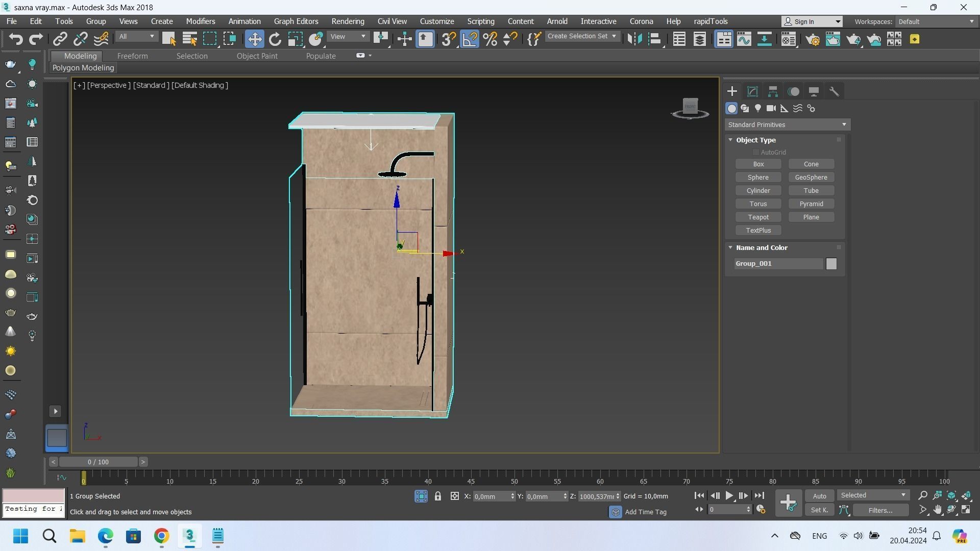The width and height of the screenshot is (980, 551).
Task: Click the Maximize Viewport Toggle icon
Action: pyautogui.click(x=966, y=510)
